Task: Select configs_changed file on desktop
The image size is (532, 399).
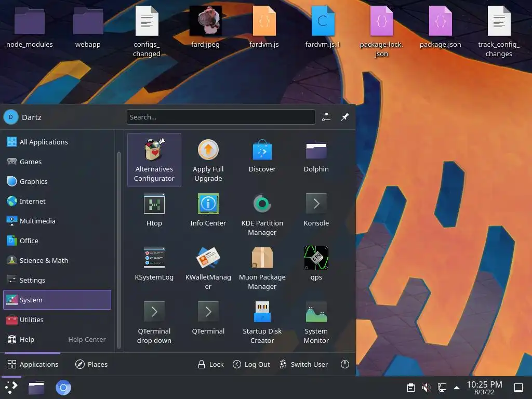Action: pos(147,32)
